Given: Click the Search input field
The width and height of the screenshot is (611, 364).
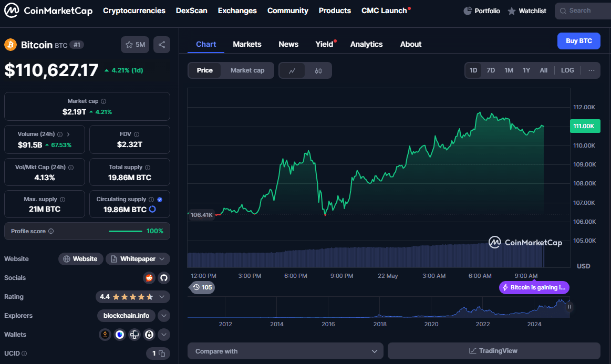Looking at the screenshot, I should (583, 11).
